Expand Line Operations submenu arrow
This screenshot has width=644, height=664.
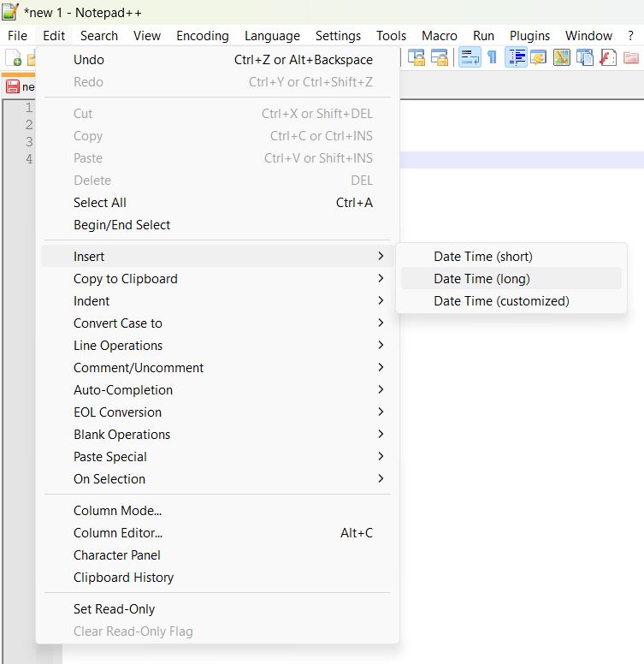(x=381, y=345)
